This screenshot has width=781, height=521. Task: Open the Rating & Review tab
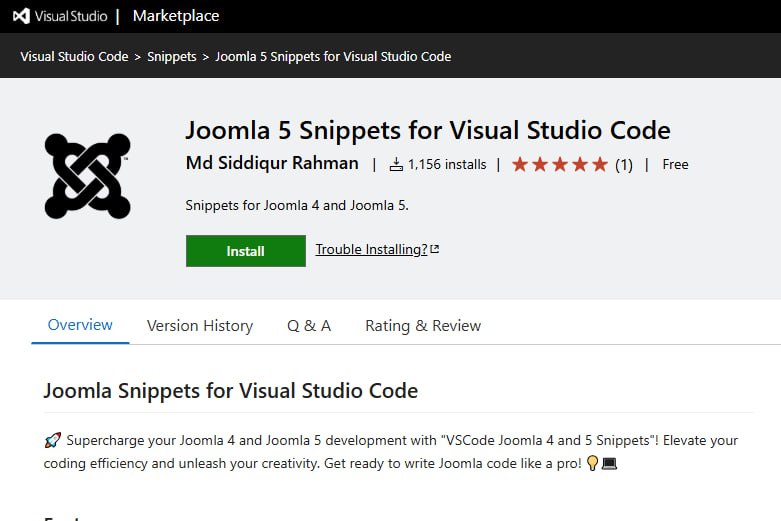click(423, 326)
